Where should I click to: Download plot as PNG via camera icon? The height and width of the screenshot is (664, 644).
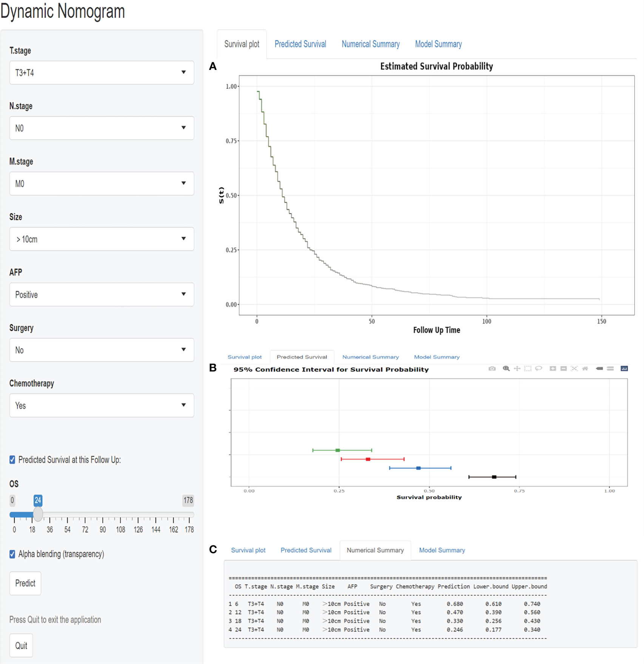point(492,368)
